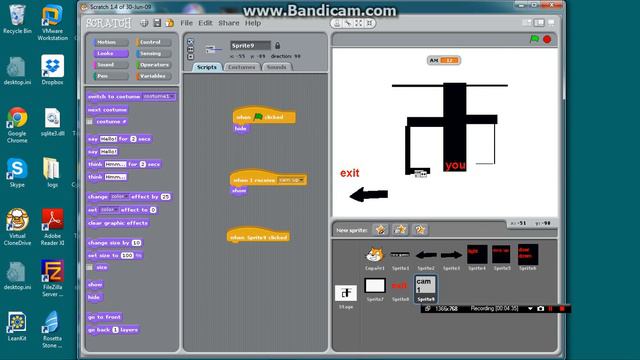Screen dimensions: 640x360
Task: Click the red stop-all button
Action: coord(547,39)
